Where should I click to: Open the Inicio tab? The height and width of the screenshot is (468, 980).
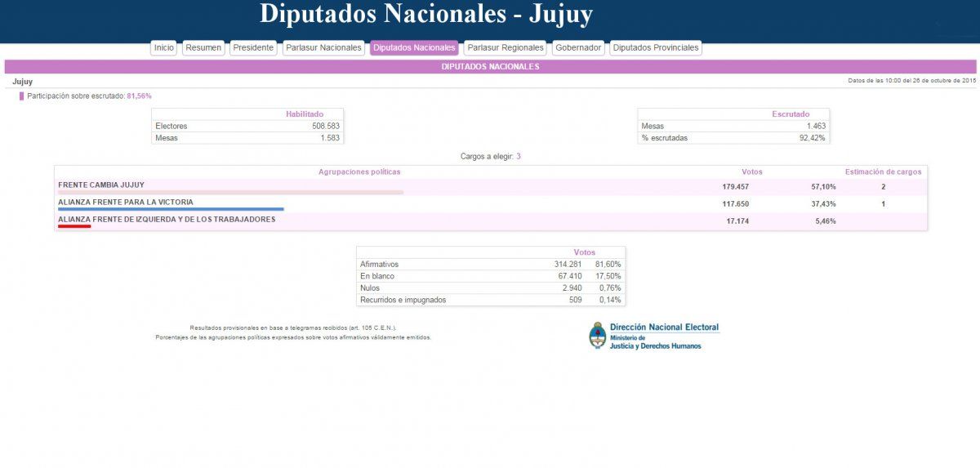(x=164, y=48)
